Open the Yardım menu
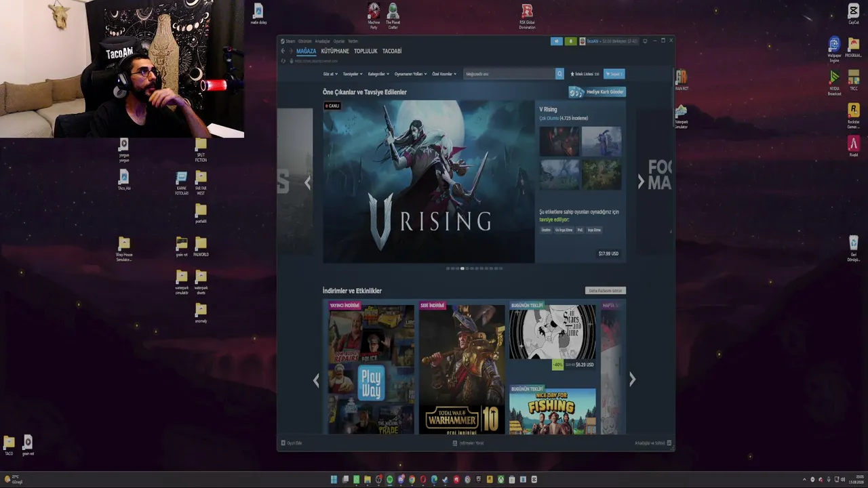Screen dimensions: 868x488 pyautogui.click(x=353, y=41)
